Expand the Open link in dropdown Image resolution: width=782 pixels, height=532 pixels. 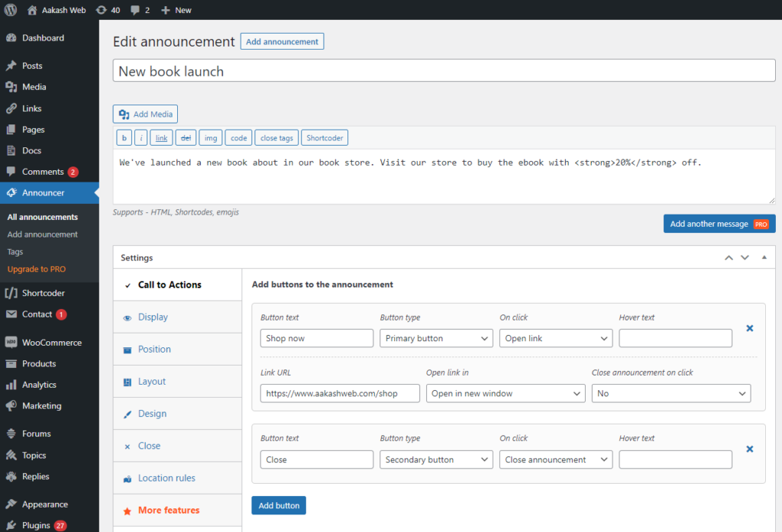pos(506,393)
